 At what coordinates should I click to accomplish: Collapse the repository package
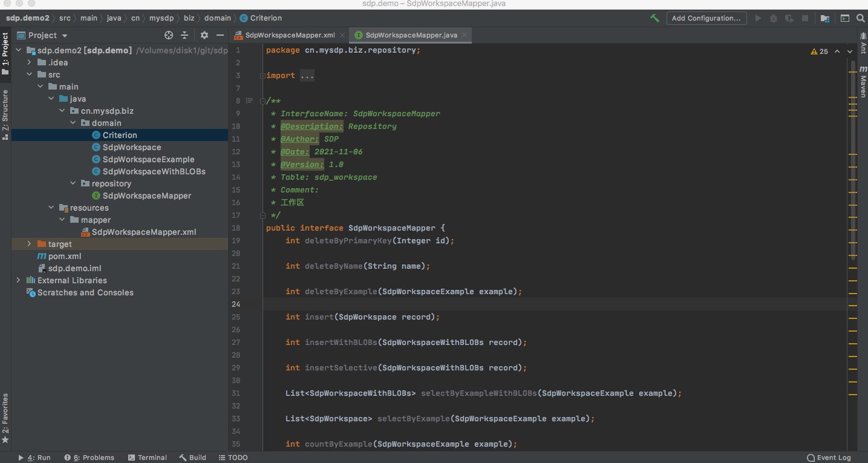73,183
